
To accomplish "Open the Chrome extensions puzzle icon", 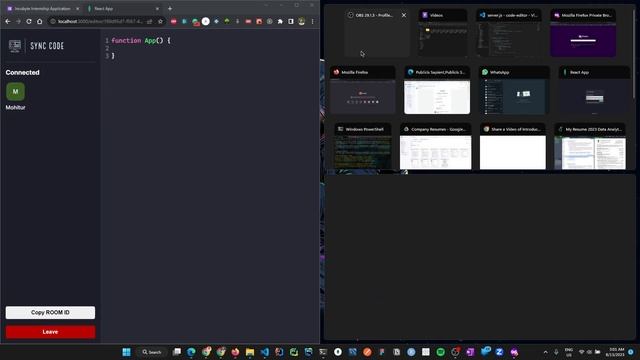I will coord(280,21).
